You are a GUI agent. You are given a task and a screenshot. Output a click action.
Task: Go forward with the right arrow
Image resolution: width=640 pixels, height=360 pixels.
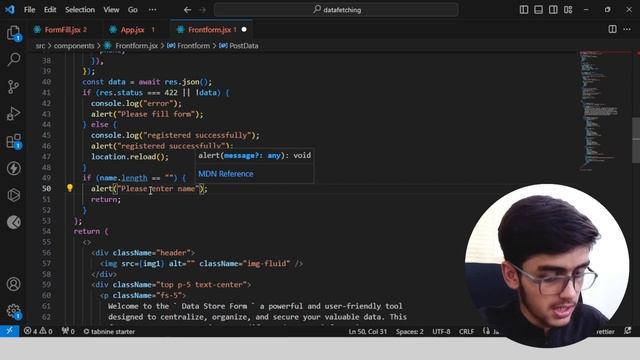(x=202, y=10)
